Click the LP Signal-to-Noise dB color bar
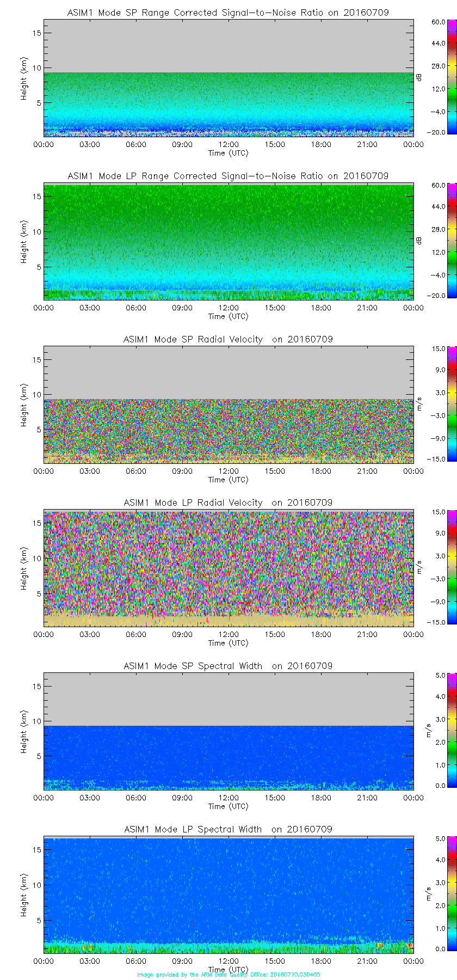The width and height of the screenshot is (457, 980). 436,241
